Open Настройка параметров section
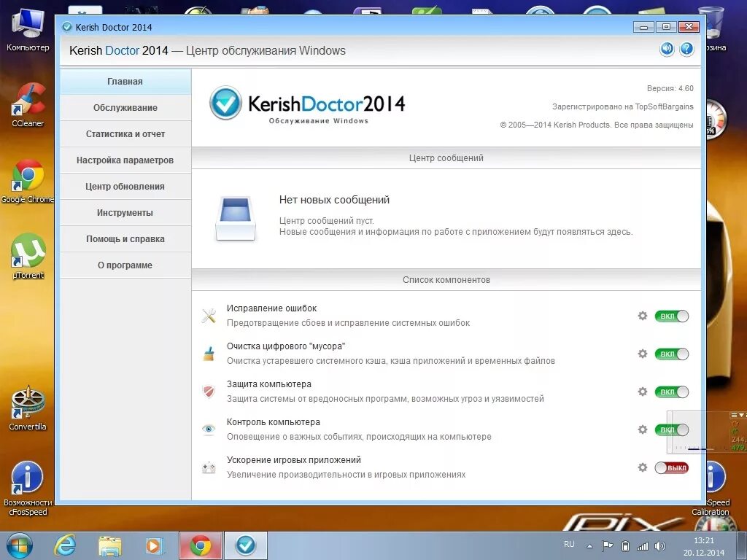Screen dimensions: 747x560 [x=125, y=160]
